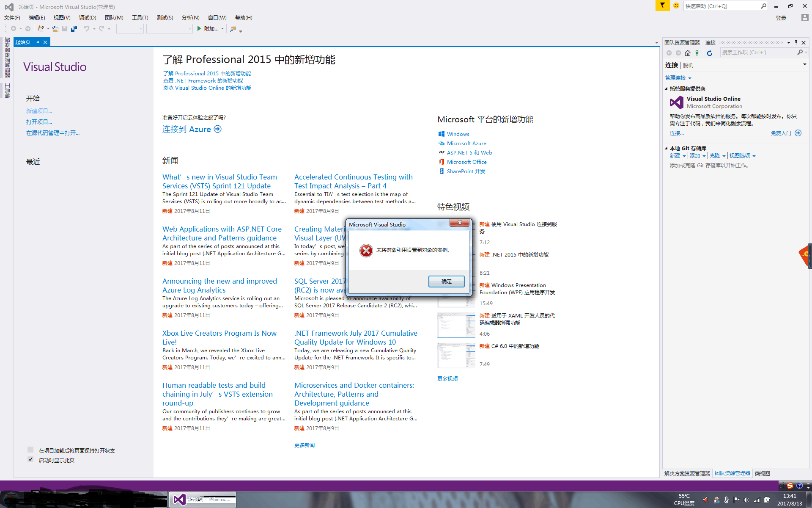Click the Redo arrow icon in toolbar

click(x=101, y=29)
